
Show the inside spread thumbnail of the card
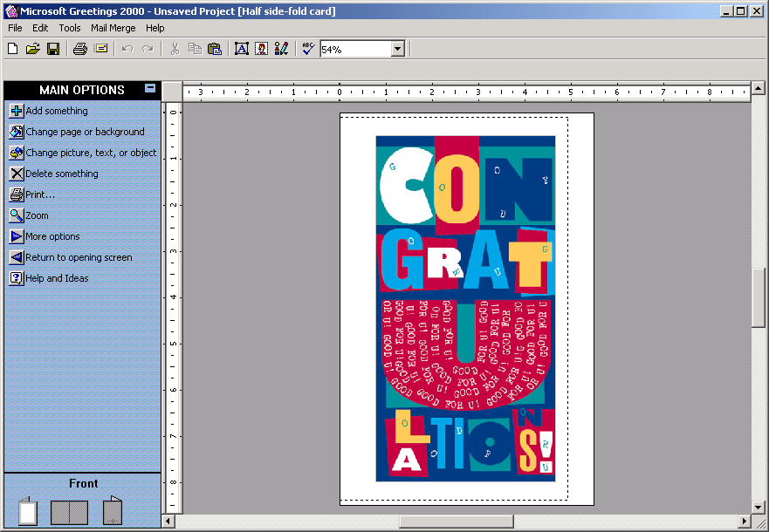click(69, 513)
